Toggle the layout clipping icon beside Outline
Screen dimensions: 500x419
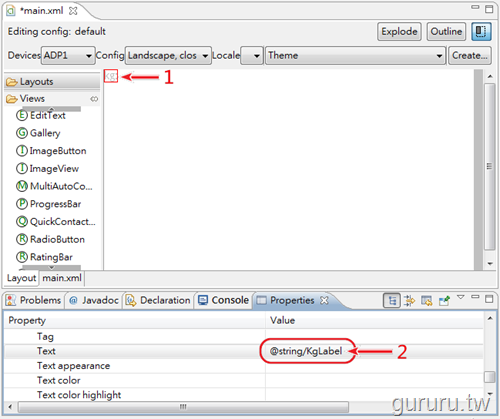coord(481,32)
